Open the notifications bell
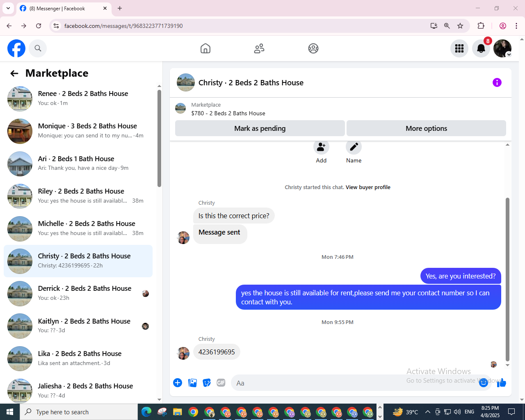Image resolution: width=525 pixels, height=420 pixels. click(x=481, y=48)
